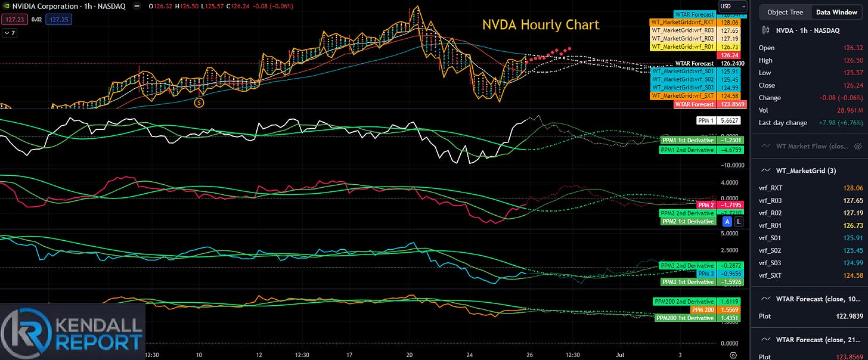
Task: Select the vrf_S01 row in Data Window
Action: pos(812,238)
